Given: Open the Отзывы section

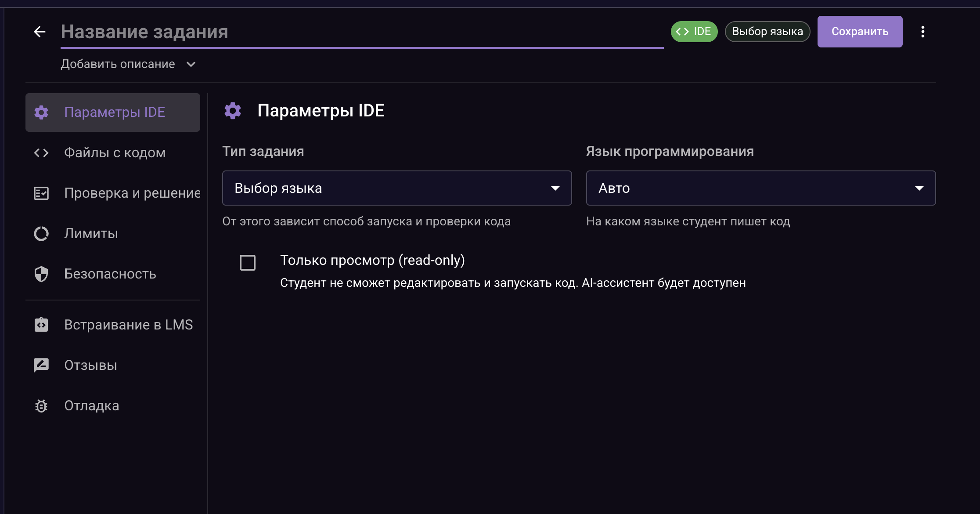Looking at the screenshot, I should pyautogui.click(x=113, y=365).
